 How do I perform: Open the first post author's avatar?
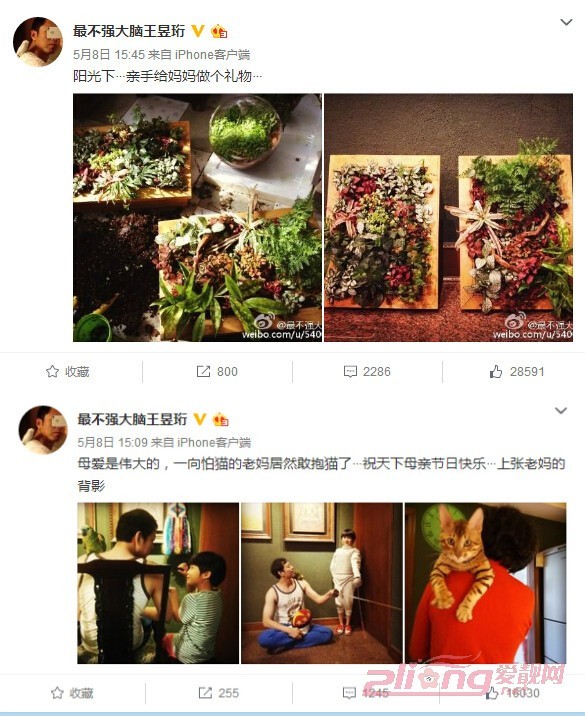(37, 42)
